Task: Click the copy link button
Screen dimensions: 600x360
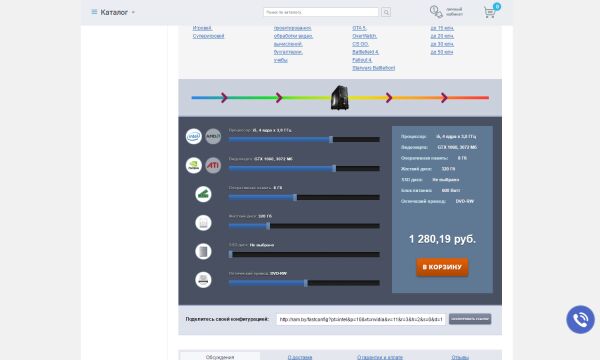Action: point(470,319)
